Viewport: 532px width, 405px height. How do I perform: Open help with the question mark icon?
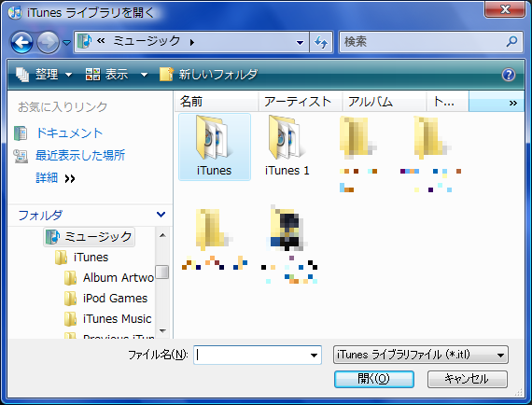(509, 75)
